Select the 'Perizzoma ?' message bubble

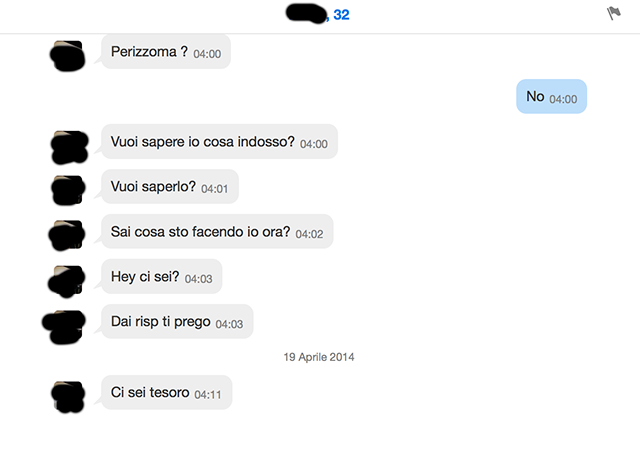[x=166, y=52]
